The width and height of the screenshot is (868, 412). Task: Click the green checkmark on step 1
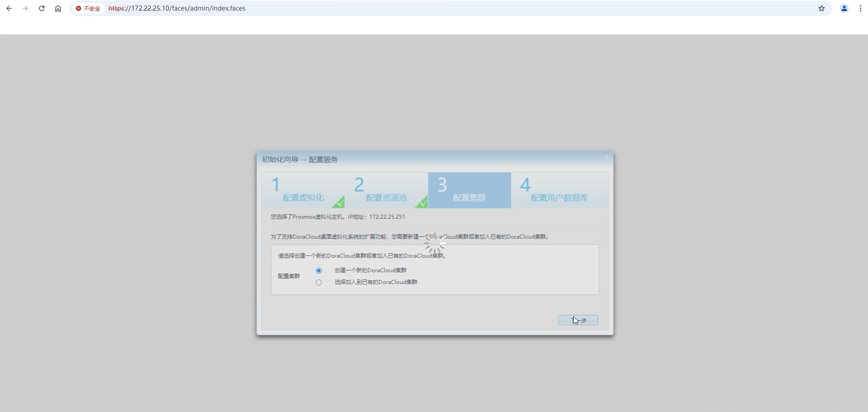[x=339, y=203]
